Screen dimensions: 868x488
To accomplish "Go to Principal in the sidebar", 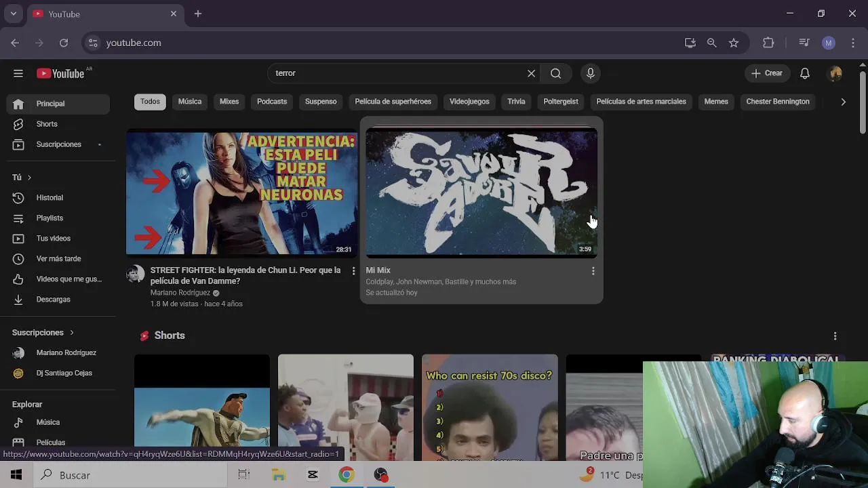I will tap(58, 104).
